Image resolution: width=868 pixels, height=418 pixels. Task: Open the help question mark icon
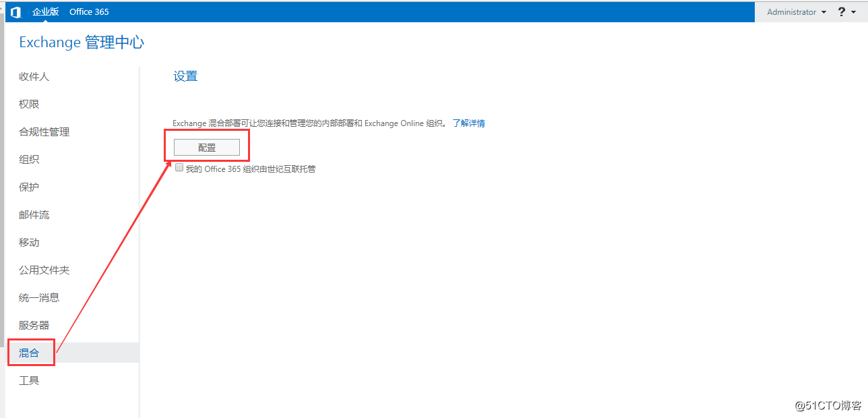[x=842, y=12]
